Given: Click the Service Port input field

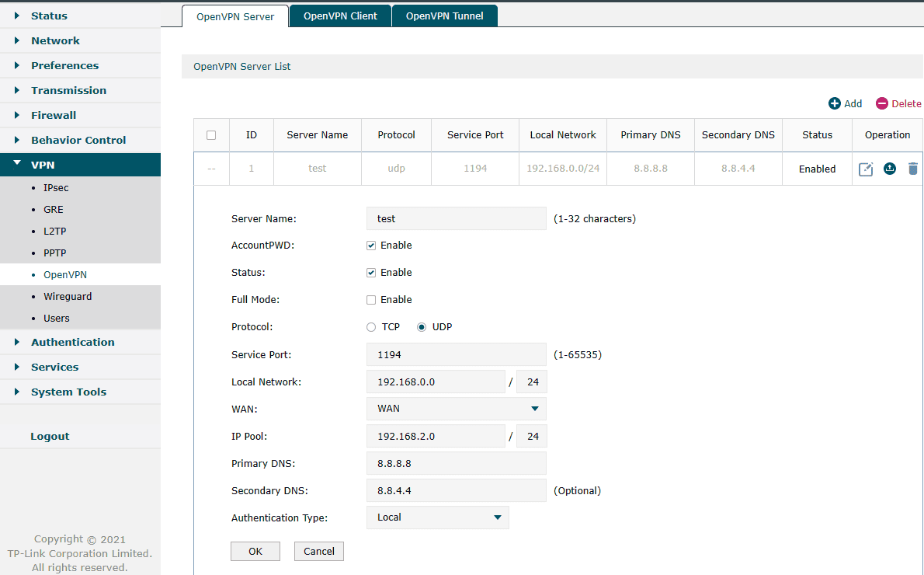Looking at the screenshot, I should pyautogui.click(x=456, y=355).
